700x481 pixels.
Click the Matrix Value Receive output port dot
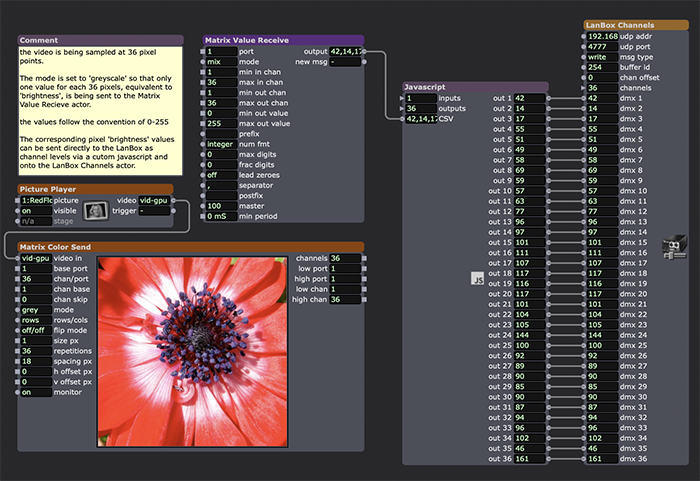(366, 50)
